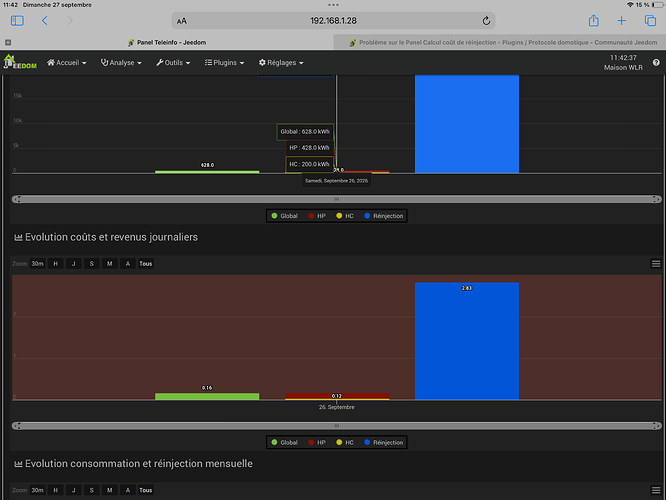Toggle Safari sidebar panel icon
666x500 pixels.
(17, 20)
